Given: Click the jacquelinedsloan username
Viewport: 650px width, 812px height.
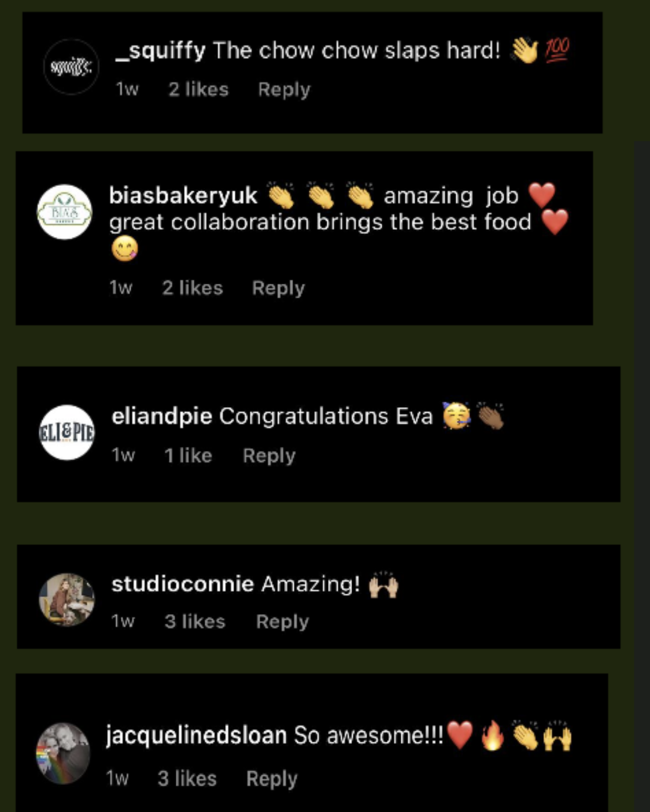Looking at the screenshot, I should pyautogui.click(x=196, y=735).
